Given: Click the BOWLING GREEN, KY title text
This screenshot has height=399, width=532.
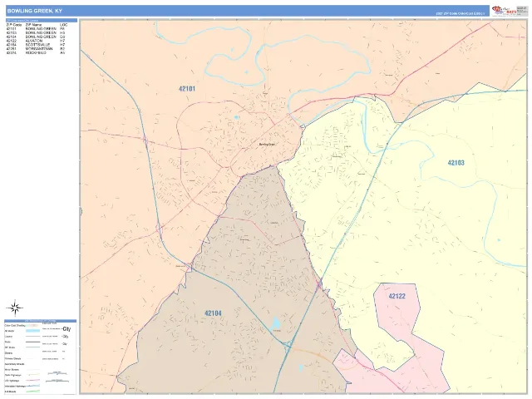Looking at the screenshot, I should (x=35, y=11).
